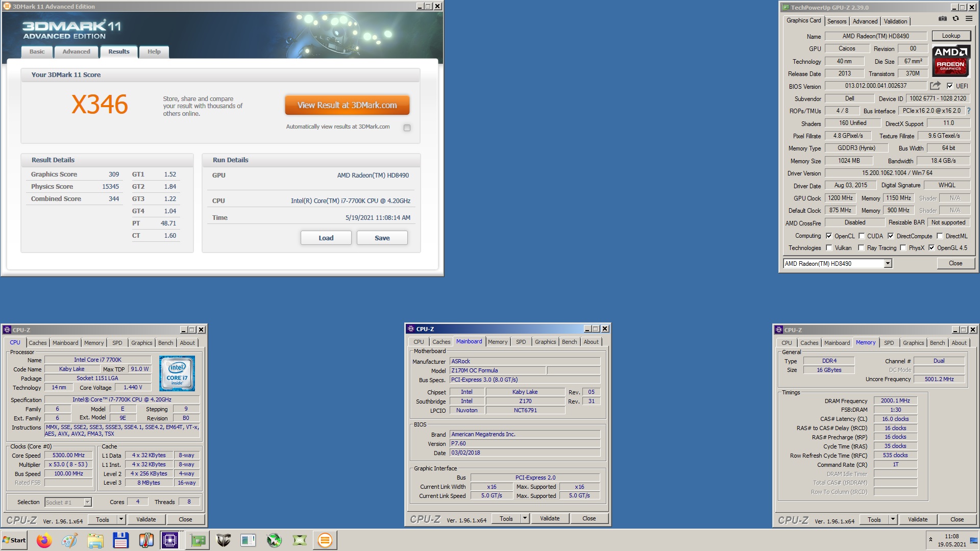Select Bench tab in the Mainboard CPU-Z window
Image resolution: width=980 pixels, height=551 pixels.
coord(569,342)
